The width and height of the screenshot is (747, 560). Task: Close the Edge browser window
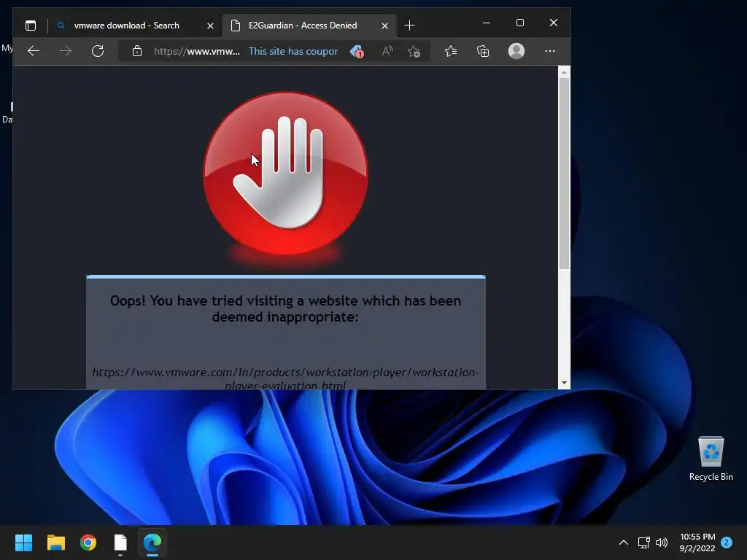(553, 23)
